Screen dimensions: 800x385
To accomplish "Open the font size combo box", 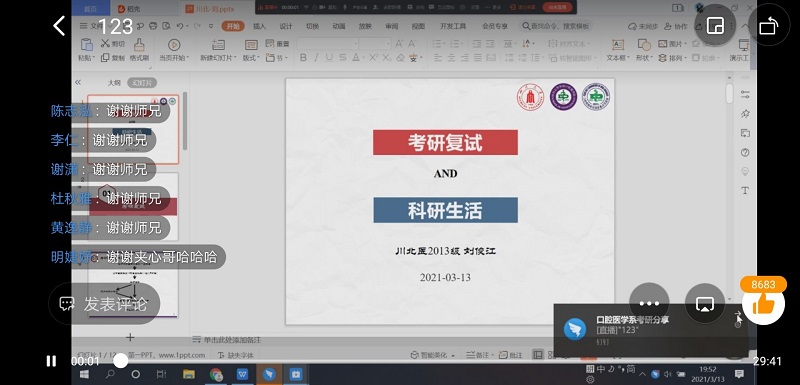I will click(375, 44).
